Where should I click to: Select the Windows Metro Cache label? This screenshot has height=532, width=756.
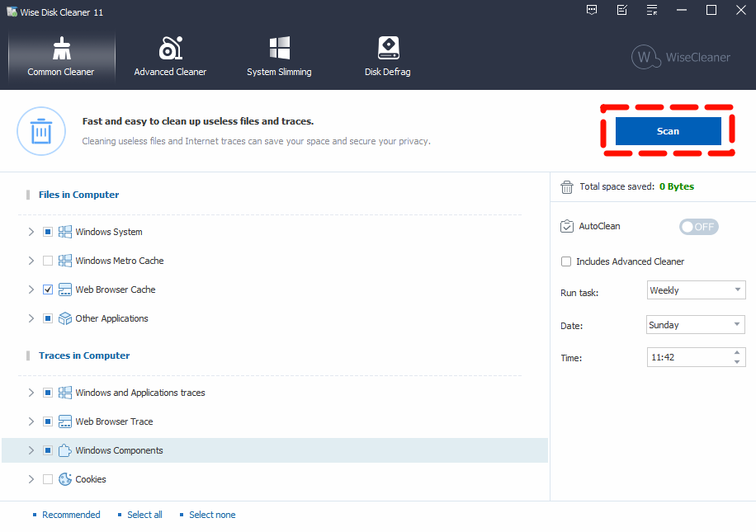[x=120, y=261]
